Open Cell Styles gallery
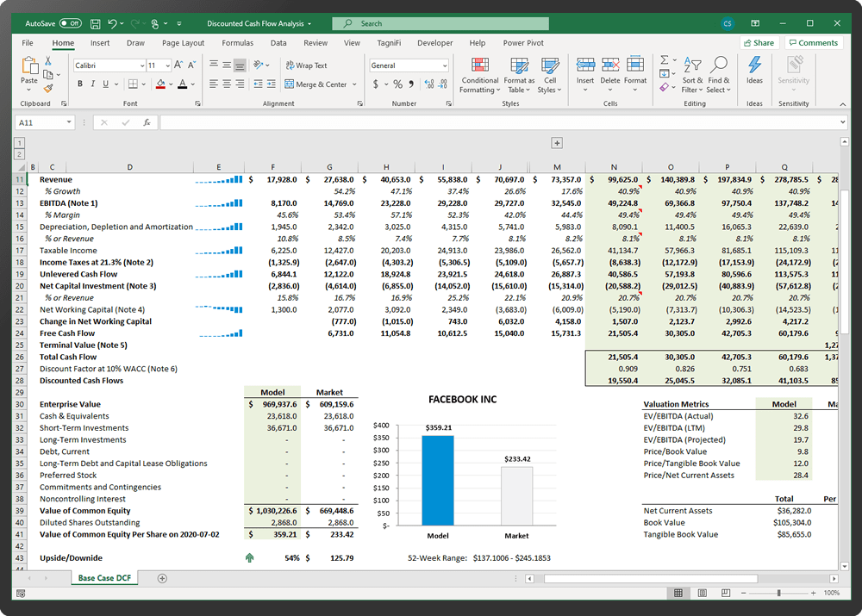The width and height of the screenshot is (862, 616). [x=549, y=75]
